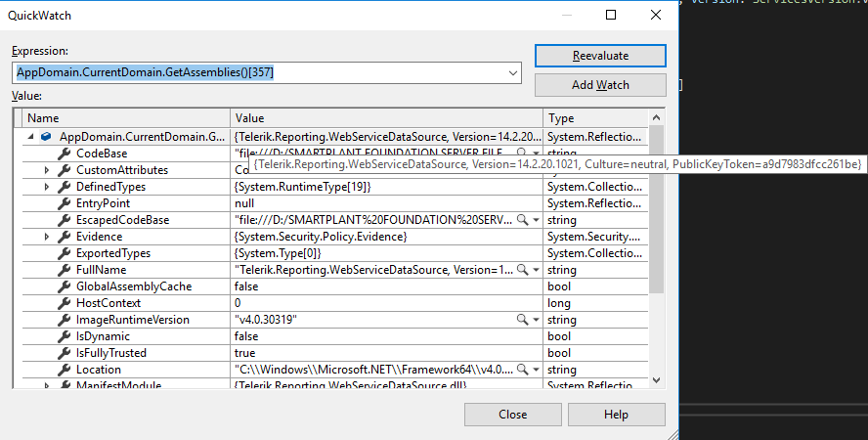
Task: Open visualizer dropdown arrow for FullName
Action: click(x=537, y=270)
